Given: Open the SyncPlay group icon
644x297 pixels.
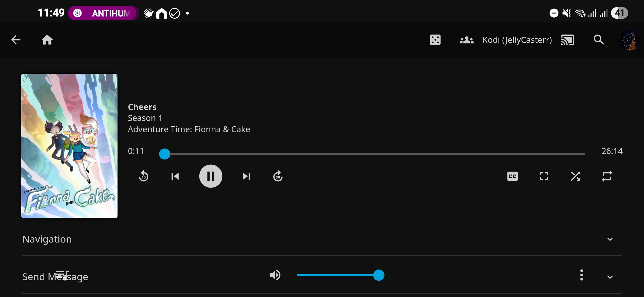Looking at the screenshot, I should [x=466, y=40].
